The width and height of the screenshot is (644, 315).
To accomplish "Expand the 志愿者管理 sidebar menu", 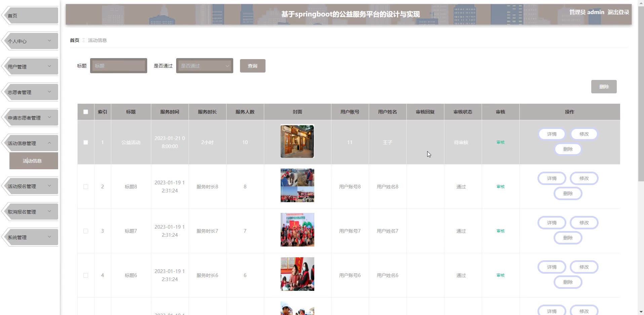I will (x=30, y=92).
